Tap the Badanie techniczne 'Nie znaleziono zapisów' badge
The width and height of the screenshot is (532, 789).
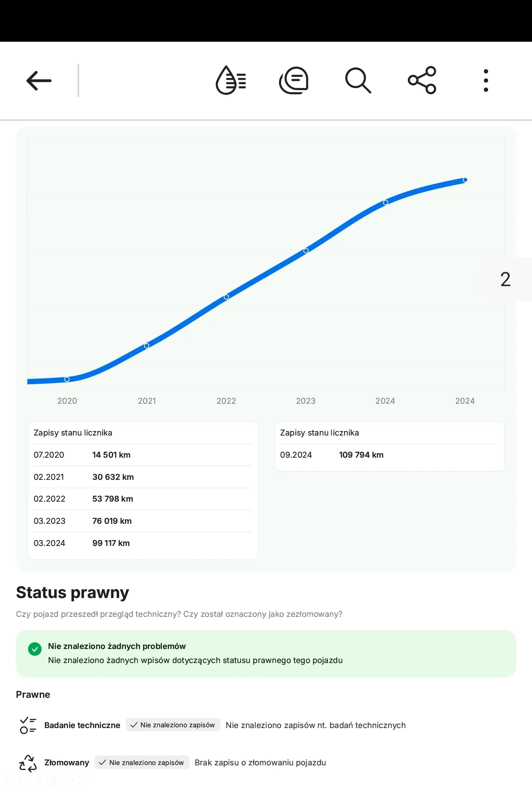click(x=173, y=725)
